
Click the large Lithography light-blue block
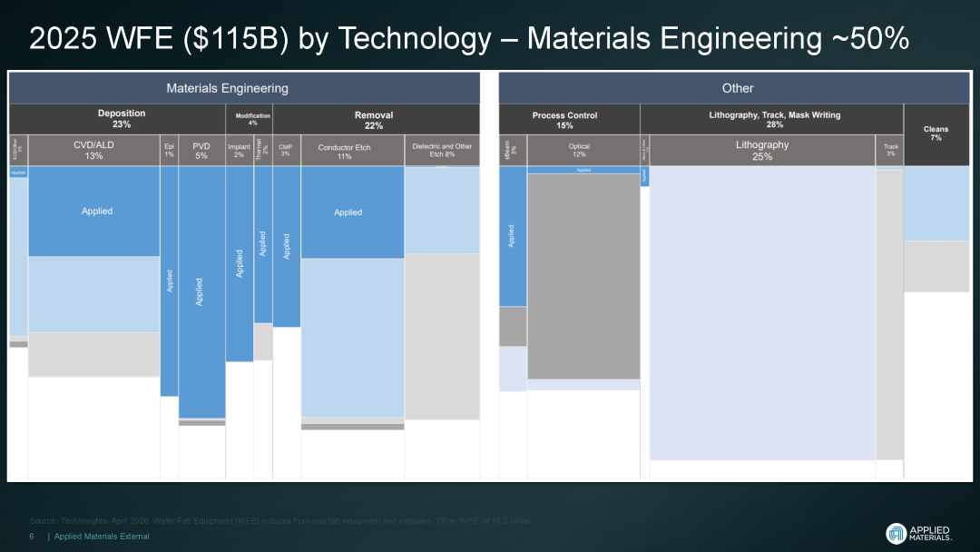pyautogui.click(x=761, y=313)
